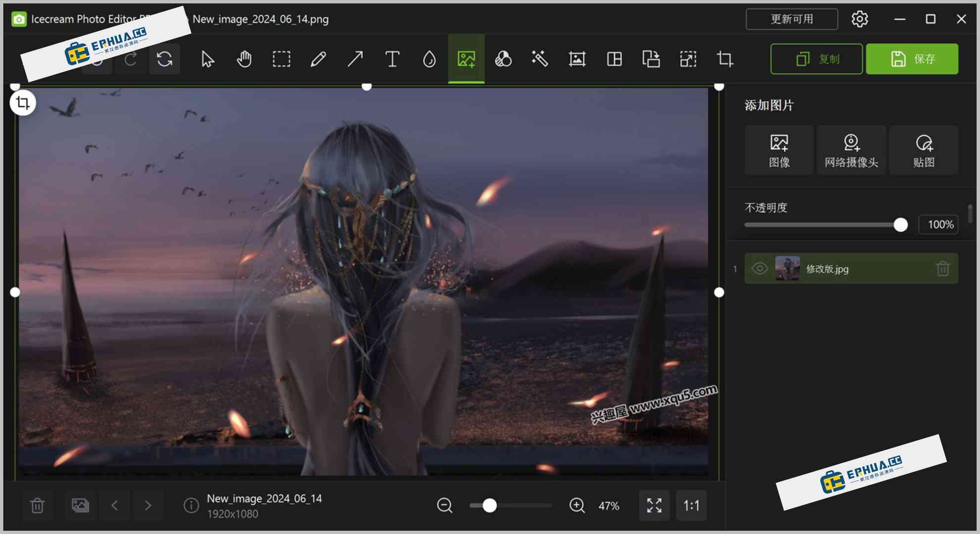Click the redo arrow

(x=131, y=59)
